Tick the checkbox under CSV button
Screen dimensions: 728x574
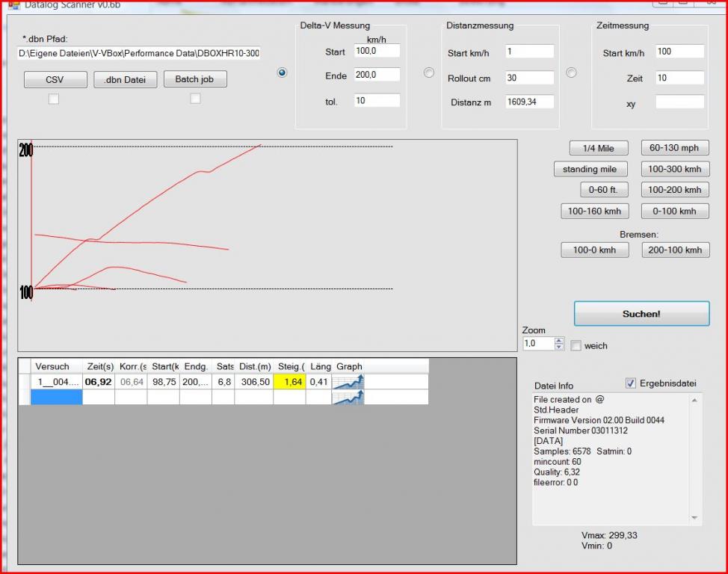[x=53, y=99]
